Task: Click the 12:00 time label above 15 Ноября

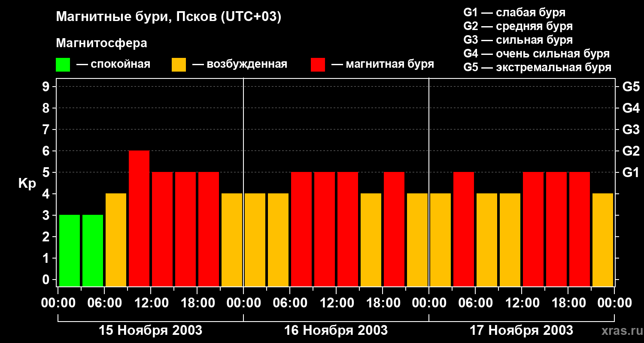Action: tap(151, 303)
